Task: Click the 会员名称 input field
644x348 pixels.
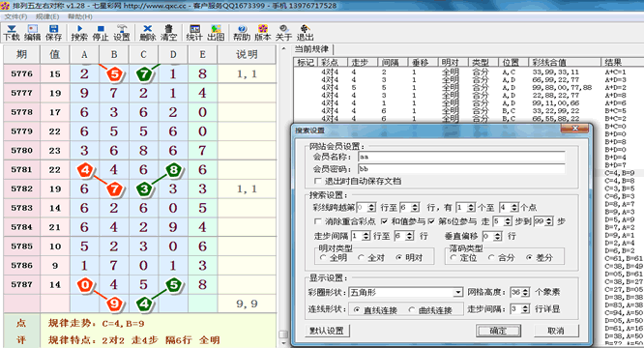Action: [x=461, y=157]
